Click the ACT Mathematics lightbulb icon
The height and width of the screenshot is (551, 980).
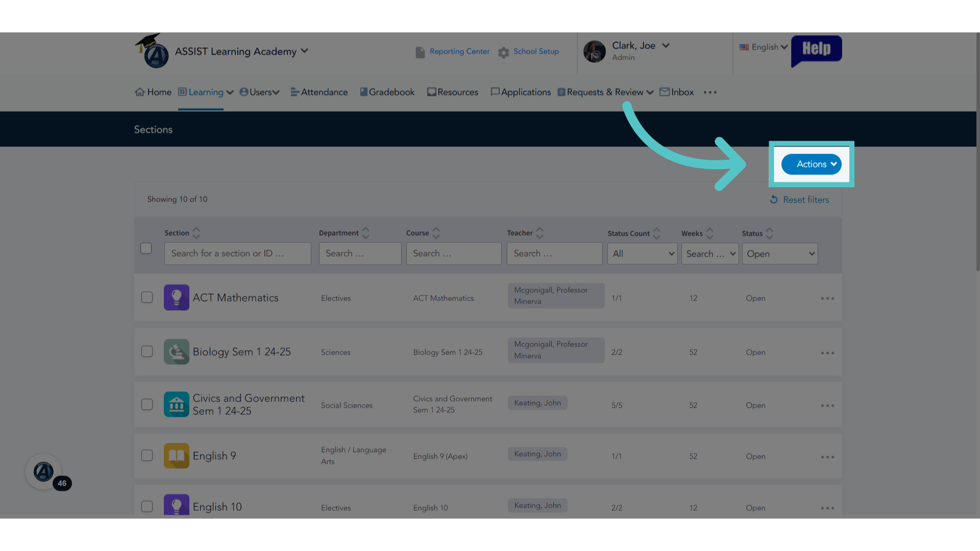coord(177,297)
